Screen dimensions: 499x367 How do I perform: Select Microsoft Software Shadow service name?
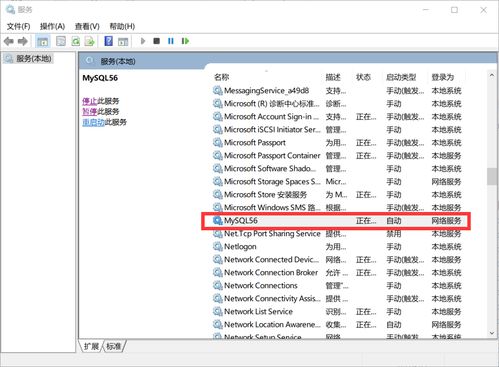(270, 169)
